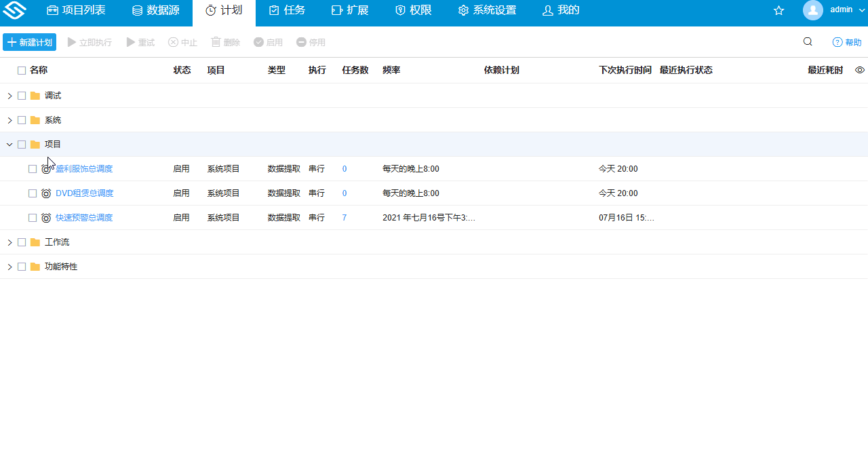
Task: Click the task count 7 of 快速预警总调度
Action: [344, 217]
